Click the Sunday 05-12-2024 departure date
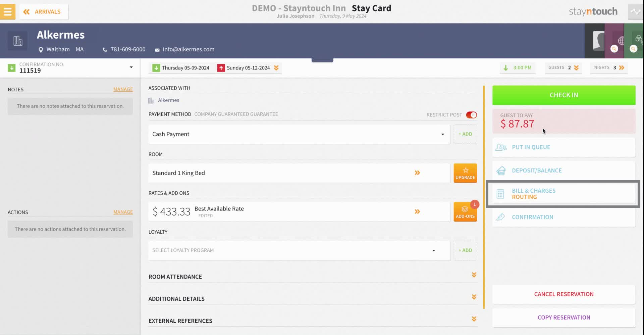 [x=248, y=68]
